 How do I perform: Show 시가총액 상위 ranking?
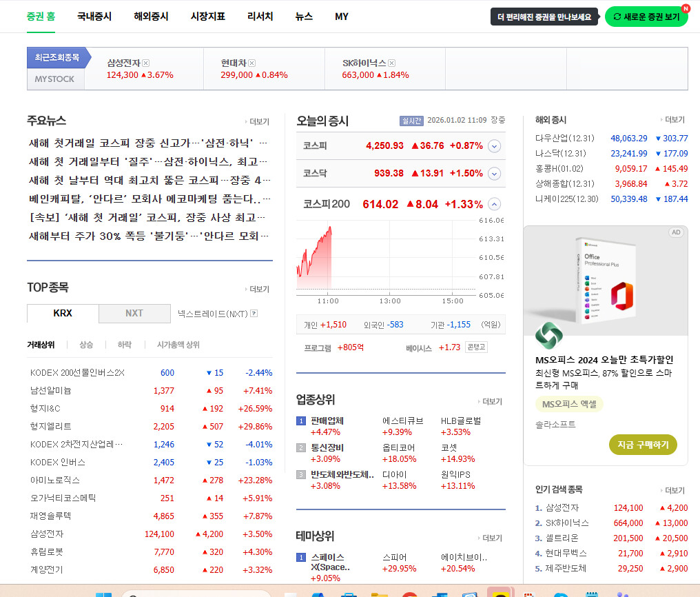[x=178, y=345]
